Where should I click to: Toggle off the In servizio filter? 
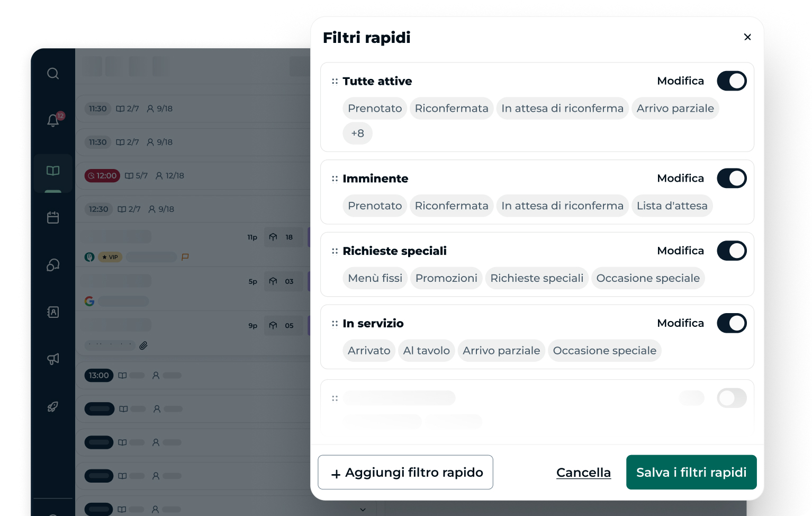(732, 323)
